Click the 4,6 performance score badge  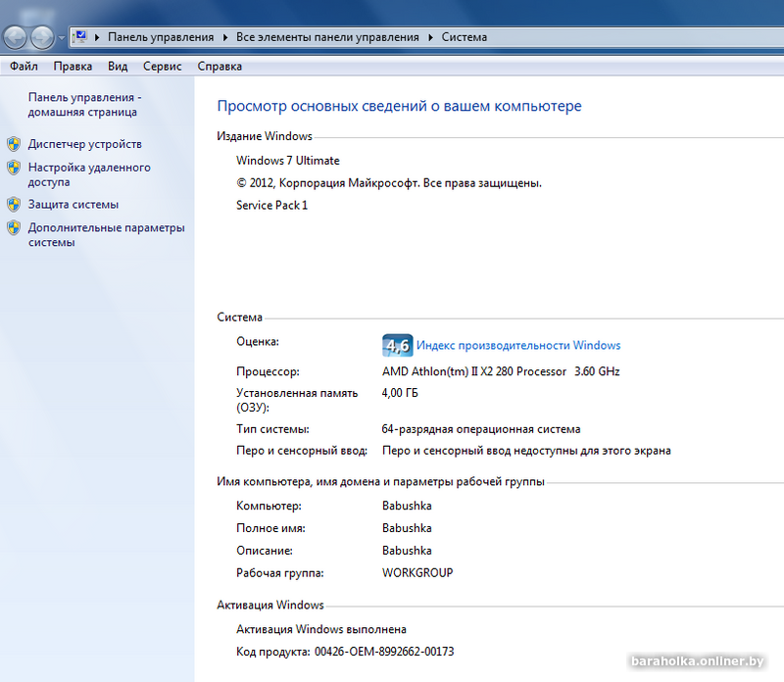point(398,345)
